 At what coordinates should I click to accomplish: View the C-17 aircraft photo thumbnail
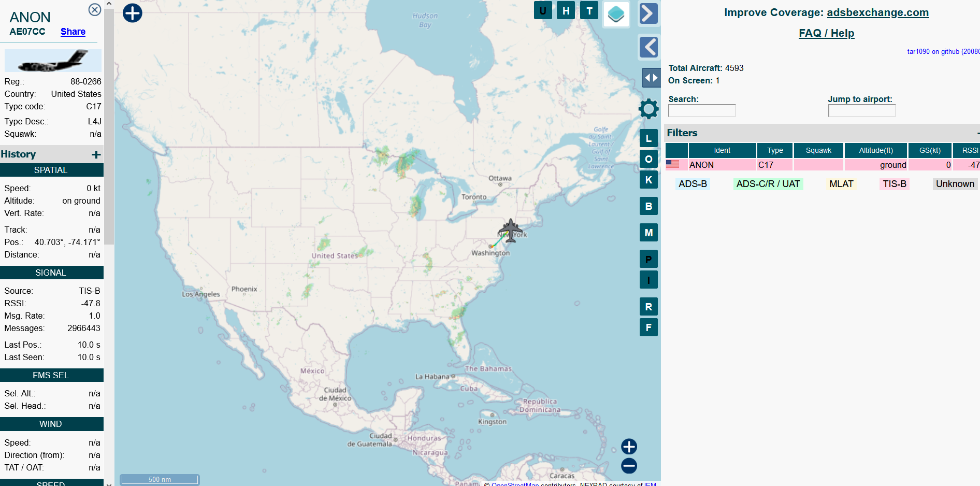point(53,61)
